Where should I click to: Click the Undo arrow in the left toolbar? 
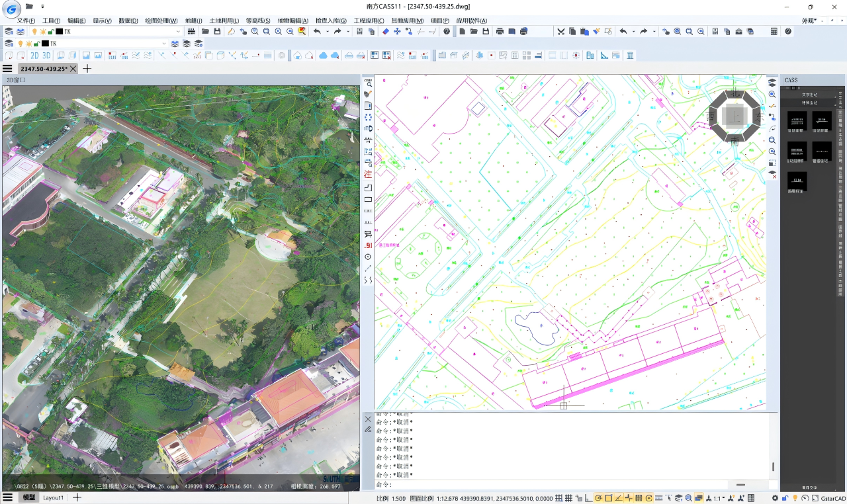(x=317, y=31)
